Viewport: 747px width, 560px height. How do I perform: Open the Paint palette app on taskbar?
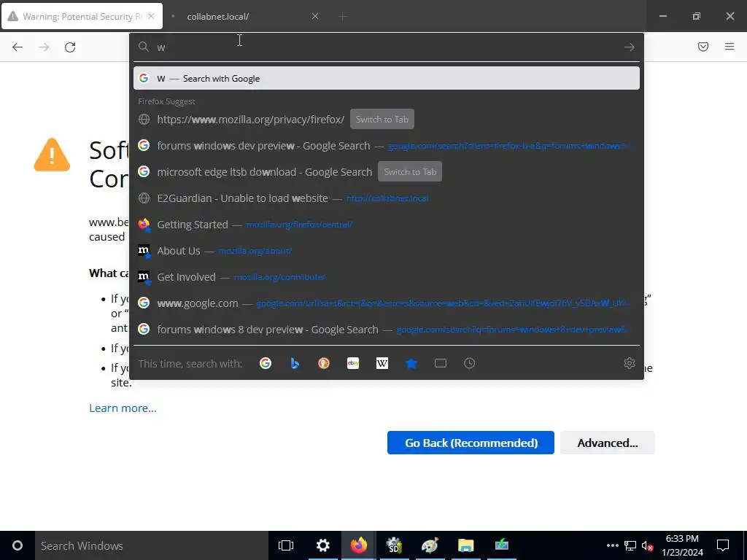point(430,545)
